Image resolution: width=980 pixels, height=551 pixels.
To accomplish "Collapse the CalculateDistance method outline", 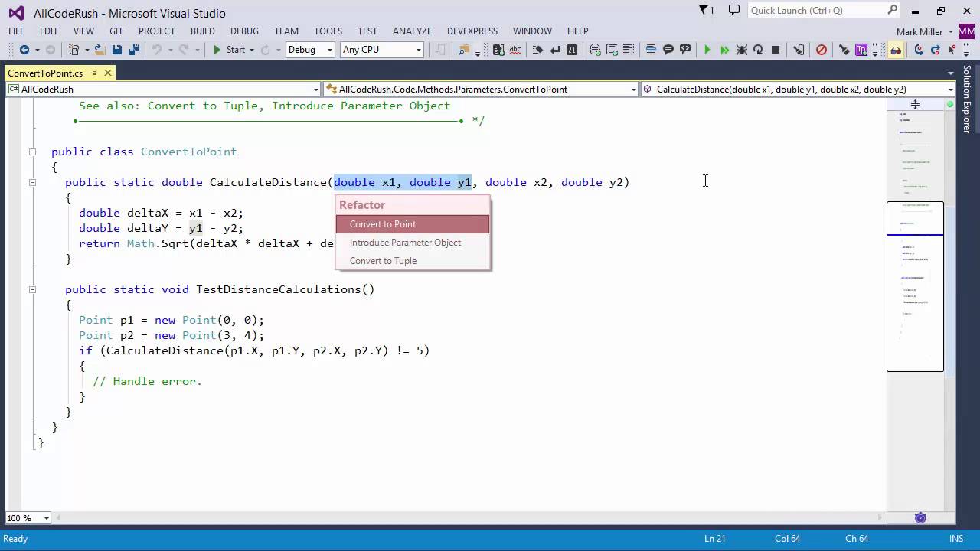I will click(32, 182).
